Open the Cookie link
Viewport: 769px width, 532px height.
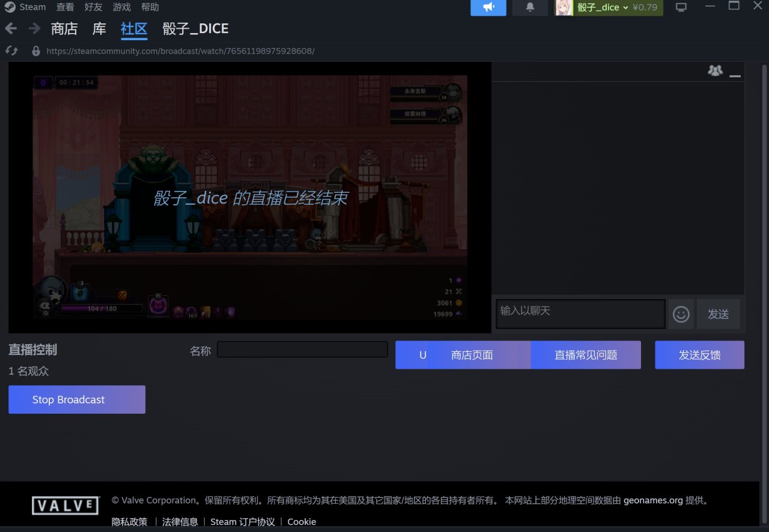[302, 522]
